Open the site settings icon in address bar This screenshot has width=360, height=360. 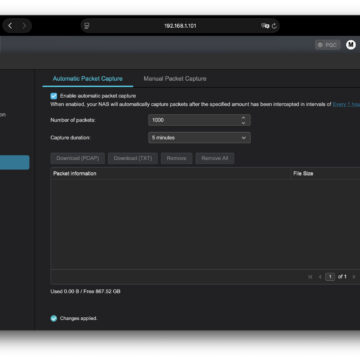[x=87, y=26]
